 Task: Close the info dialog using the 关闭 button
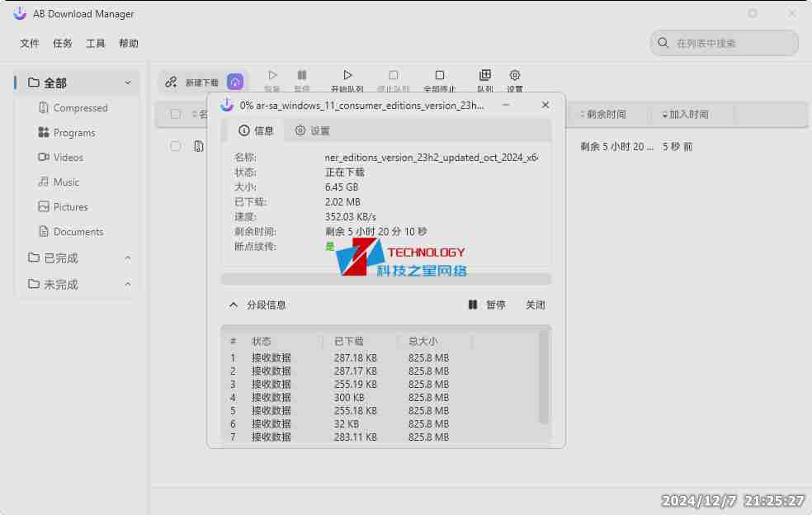click(536, 305)
